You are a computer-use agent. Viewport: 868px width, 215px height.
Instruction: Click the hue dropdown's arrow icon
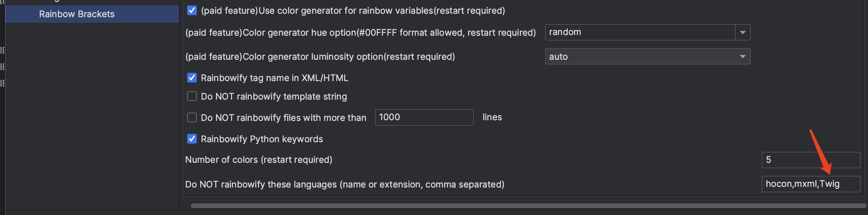click(x=743, y=32)
